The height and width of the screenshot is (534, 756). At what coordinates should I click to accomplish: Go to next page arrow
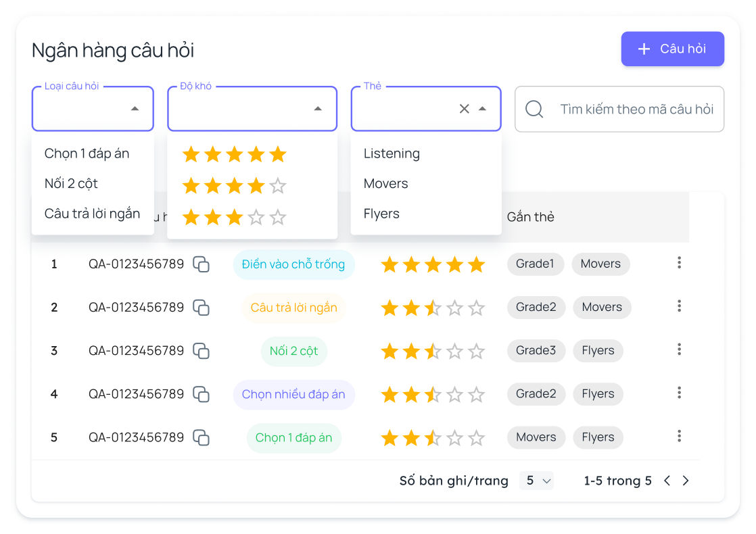pos(686,481)
